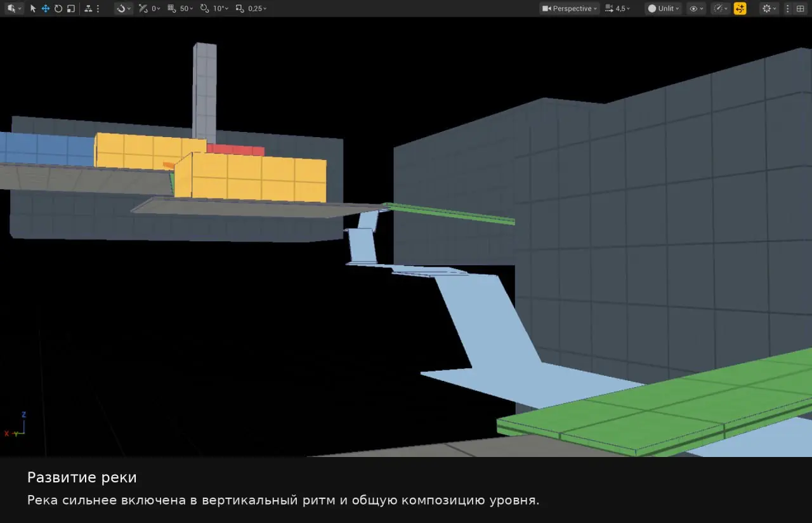This screenshot has width=812, height=523.
Task: Open the three-dot menu beside hierarchy icon
Action: click(98, 8)
